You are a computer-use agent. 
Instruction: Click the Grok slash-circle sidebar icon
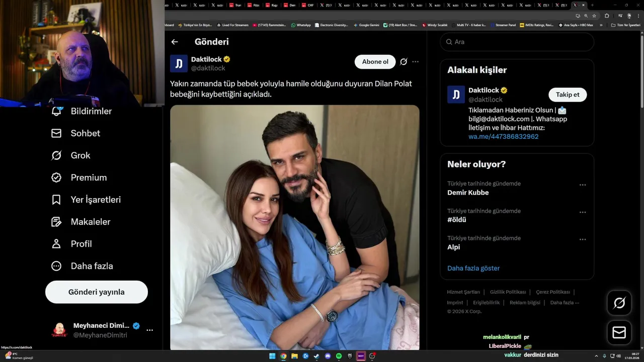(56, 155)
